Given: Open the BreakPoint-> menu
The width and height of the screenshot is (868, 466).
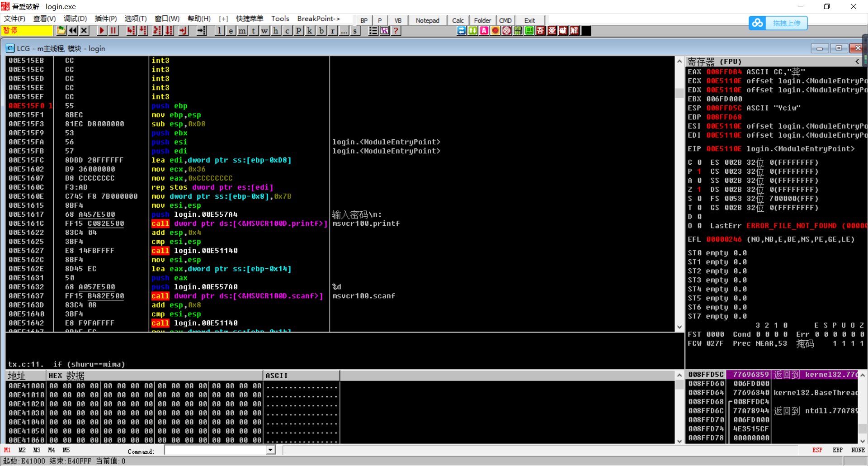Looking at the screenshot, I should (319, 19).
